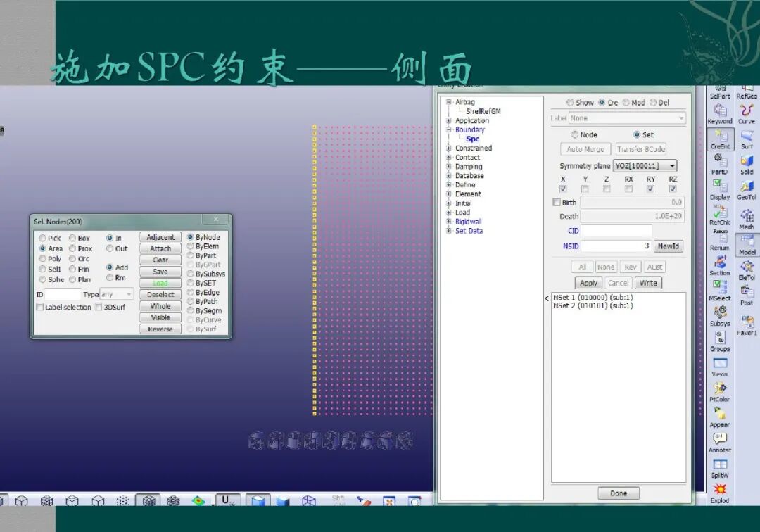Image resolution: width=760 pixels, height=532 pixels.
Task: Select the CreEnt entity creation icon
Action: point(721,139)
